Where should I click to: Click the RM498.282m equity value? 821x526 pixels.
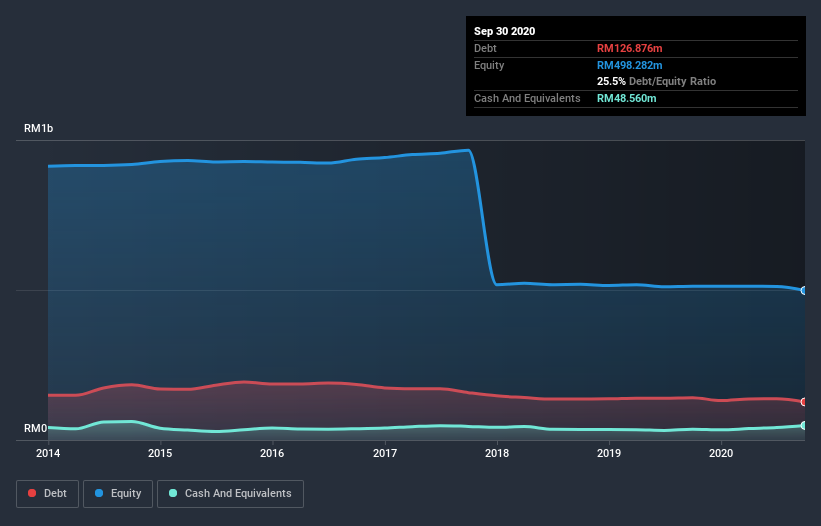click(630, 65)
